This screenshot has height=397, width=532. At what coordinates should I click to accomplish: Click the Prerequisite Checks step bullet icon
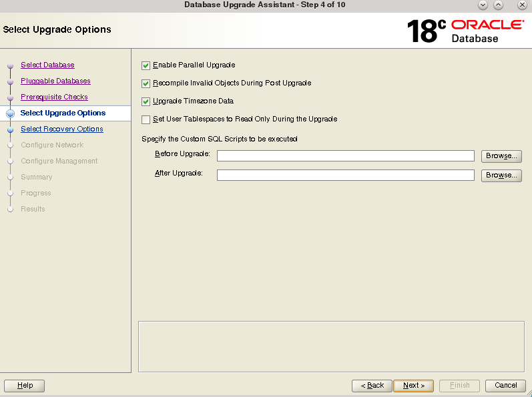tap(11, 97)
